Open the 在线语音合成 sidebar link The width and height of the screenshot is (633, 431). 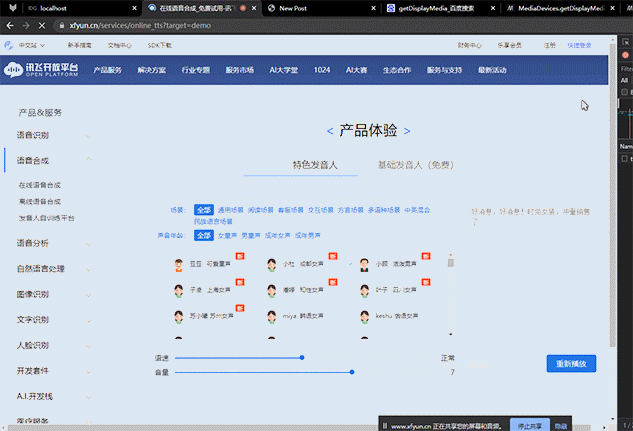click(x=40, y=185)
